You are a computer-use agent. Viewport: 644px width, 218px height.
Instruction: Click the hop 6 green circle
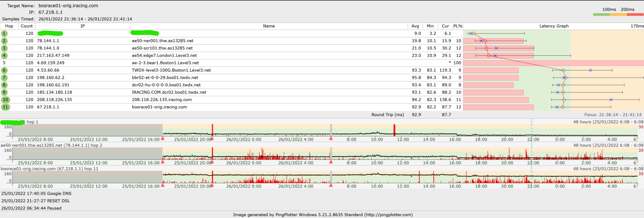4,70
